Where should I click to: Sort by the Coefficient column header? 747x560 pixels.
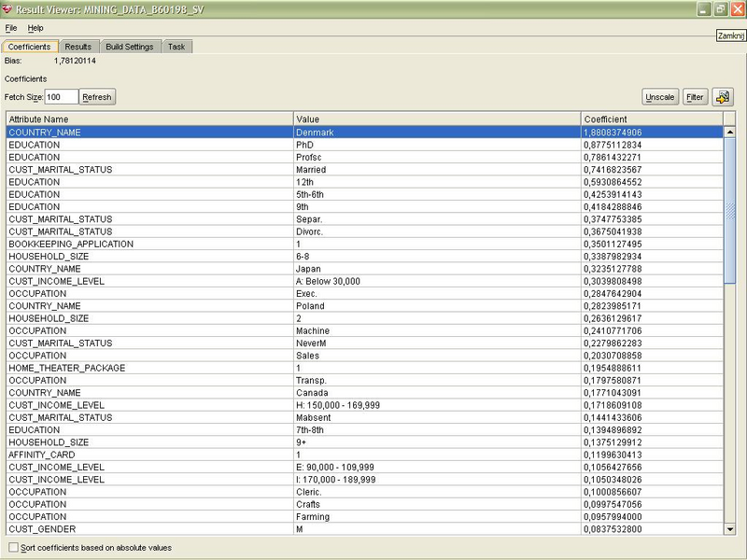(651, 119)
